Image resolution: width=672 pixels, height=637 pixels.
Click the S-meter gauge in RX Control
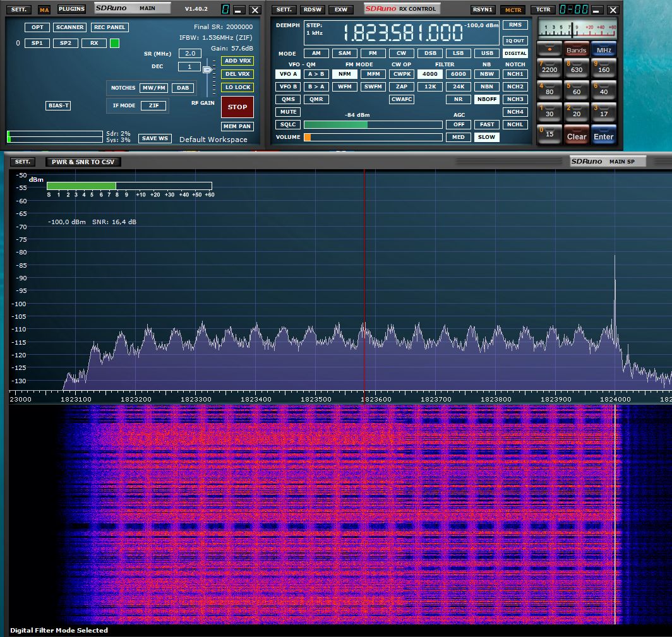coord(577,28)
